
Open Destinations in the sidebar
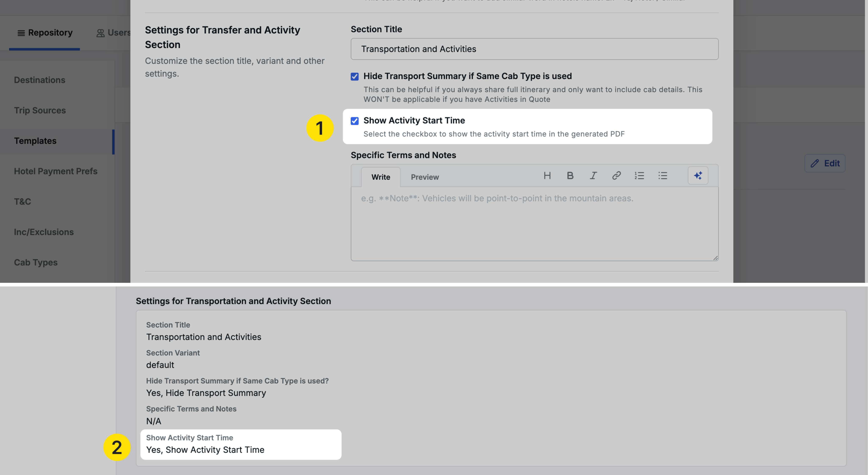[x=40, y=80]
